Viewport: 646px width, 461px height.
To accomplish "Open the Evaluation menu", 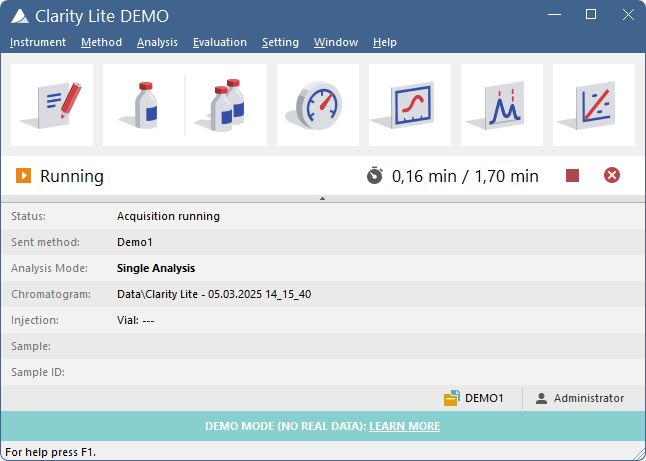I will [x=220, y=42].
